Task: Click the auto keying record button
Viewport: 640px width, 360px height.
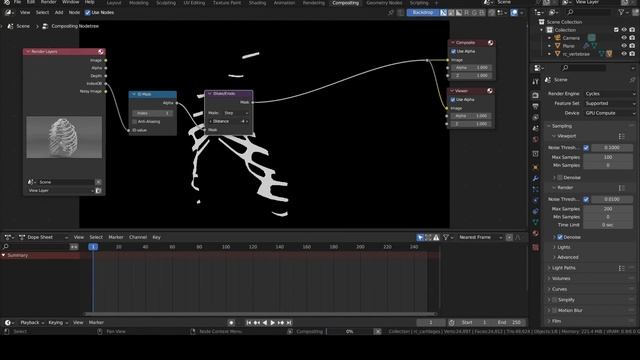Action: click(x=231, y=322)
